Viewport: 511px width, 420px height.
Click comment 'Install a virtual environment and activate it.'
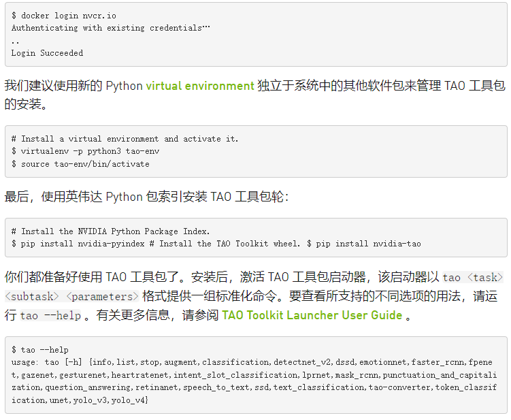(125, 139)
